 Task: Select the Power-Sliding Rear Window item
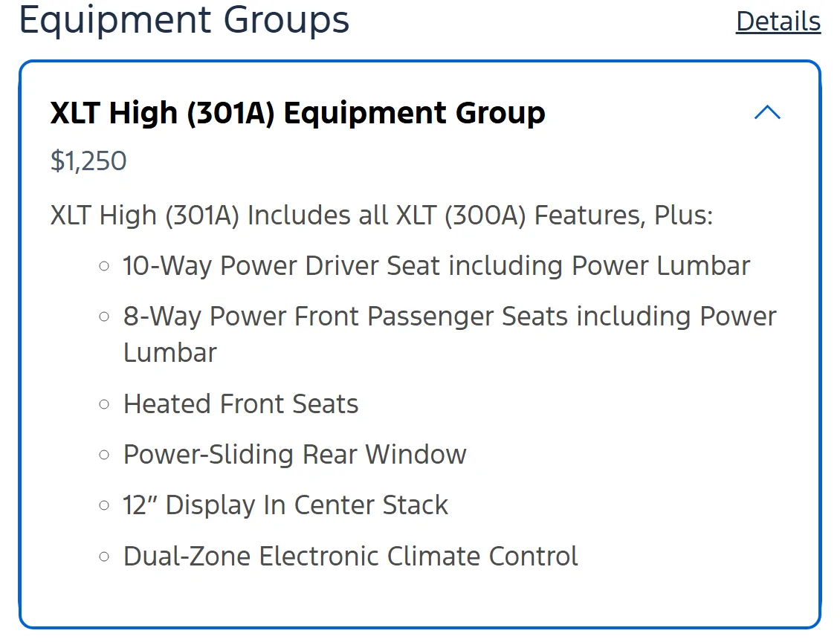click(x=294, y=455)
